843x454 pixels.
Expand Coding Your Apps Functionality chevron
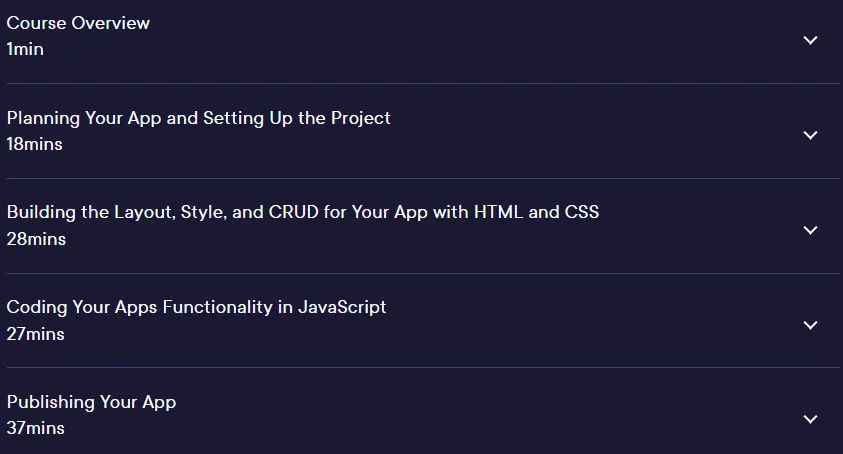click(810, 325)
